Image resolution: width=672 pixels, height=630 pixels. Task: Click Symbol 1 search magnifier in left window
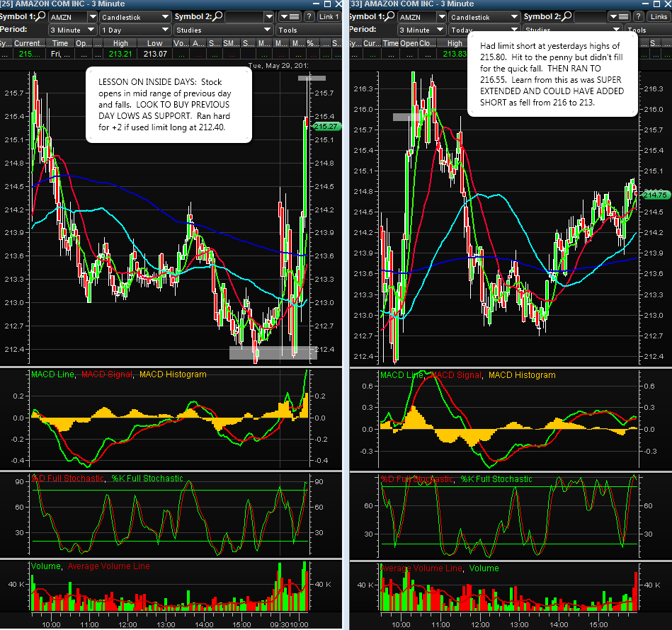tap(41, 16)
